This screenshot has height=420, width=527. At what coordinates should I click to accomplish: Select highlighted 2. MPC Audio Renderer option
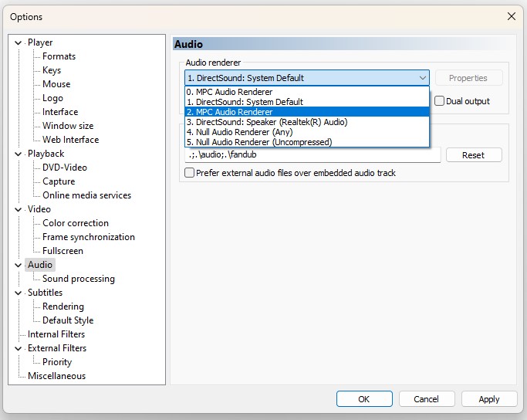[307, 112]
